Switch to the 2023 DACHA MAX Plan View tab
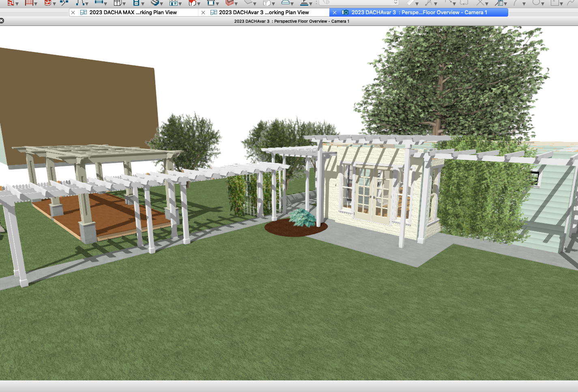The height and width of the screenshot is (392, 578). 133,13
